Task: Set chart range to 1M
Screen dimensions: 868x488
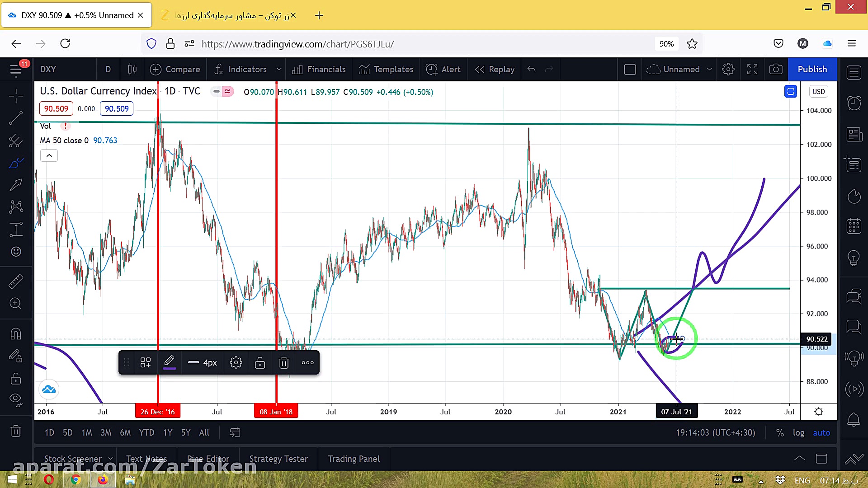Action: click(x=87, y=432)
